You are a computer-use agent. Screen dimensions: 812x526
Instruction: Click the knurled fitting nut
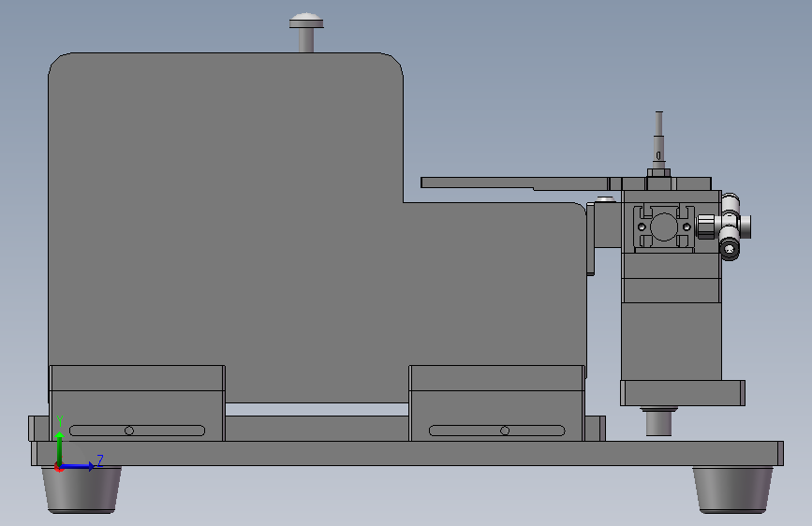tap(706, 226)
